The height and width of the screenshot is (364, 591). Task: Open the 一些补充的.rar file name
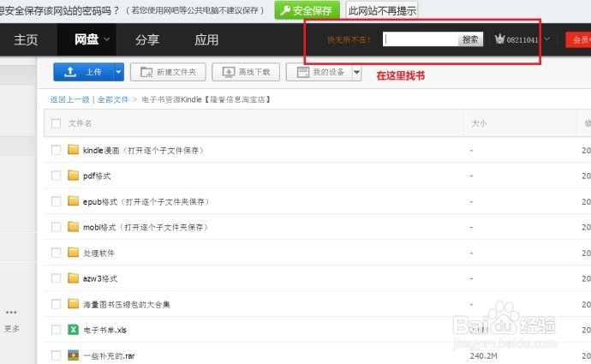(x=109, y=355)
